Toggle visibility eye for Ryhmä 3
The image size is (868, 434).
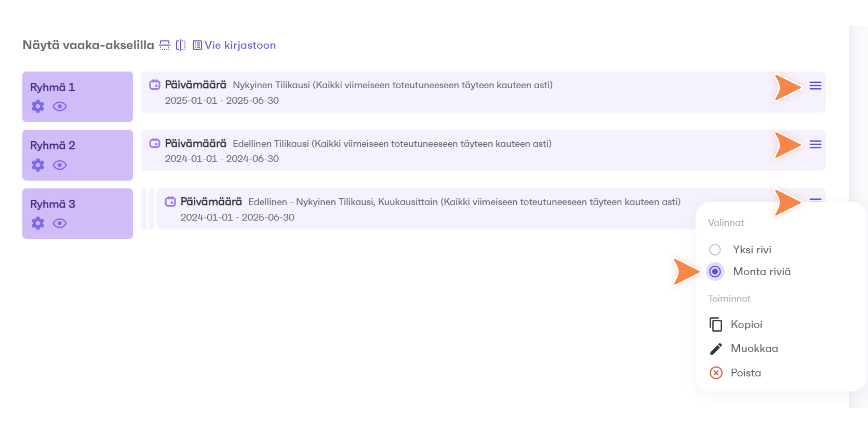60,223
